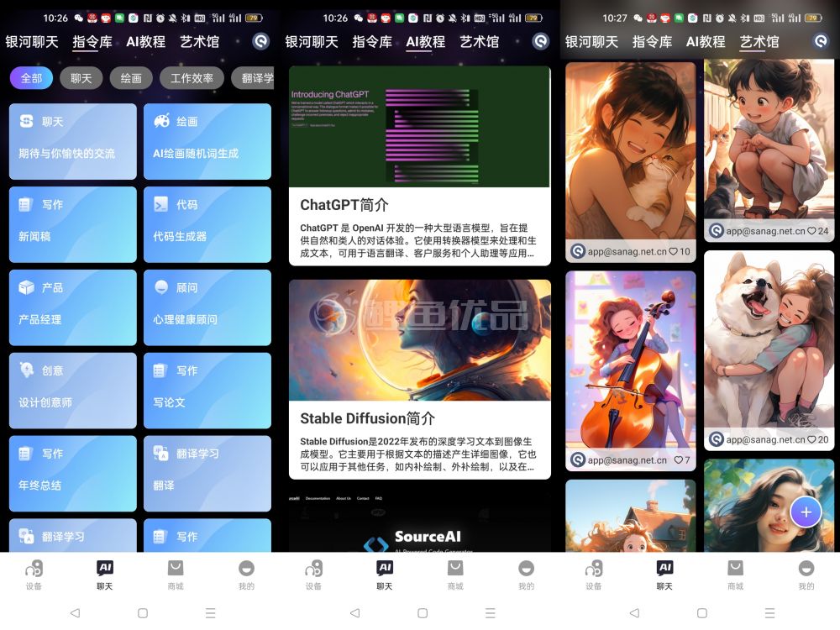
Task: Filter commands by the 工作效率 chip
Action: click(192, 78)
